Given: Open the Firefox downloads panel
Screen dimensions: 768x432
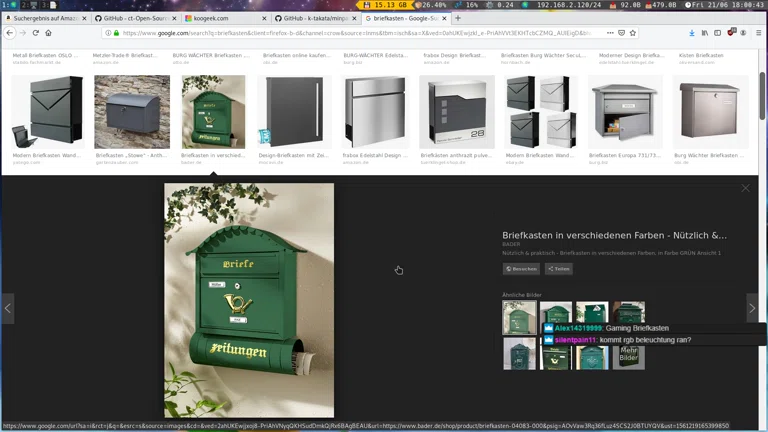Looking at the screenshot, I should 691,33.
